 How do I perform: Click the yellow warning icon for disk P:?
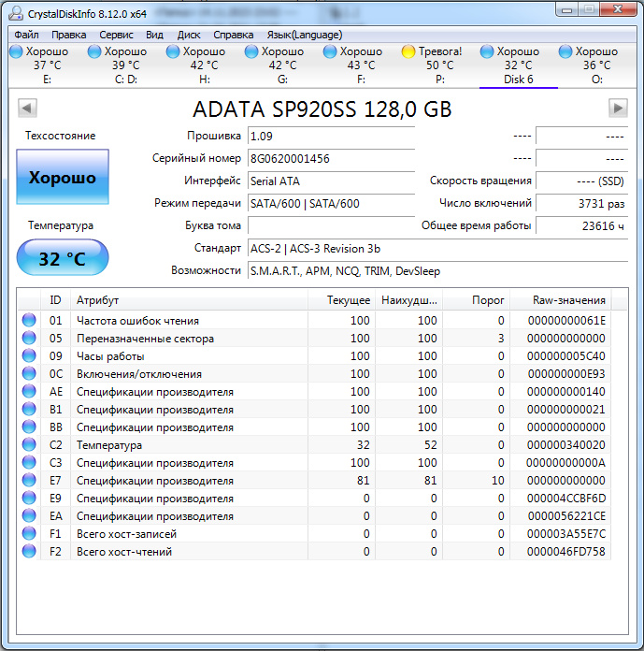click(x=408, y=51)
